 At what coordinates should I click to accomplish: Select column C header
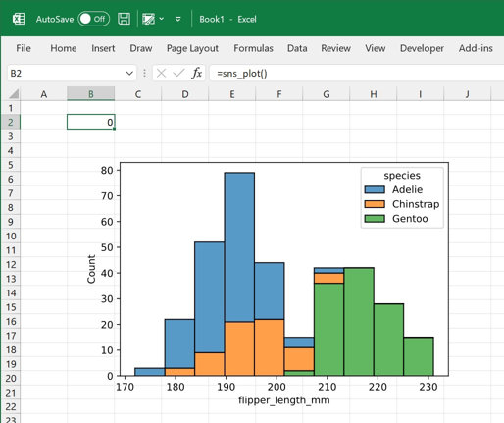pos(138,94)
